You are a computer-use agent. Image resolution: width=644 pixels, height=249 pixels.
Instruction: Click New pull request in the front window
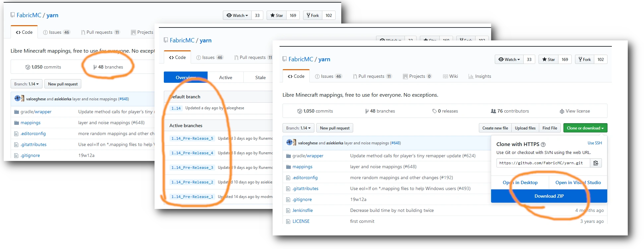tap(335, 128)
